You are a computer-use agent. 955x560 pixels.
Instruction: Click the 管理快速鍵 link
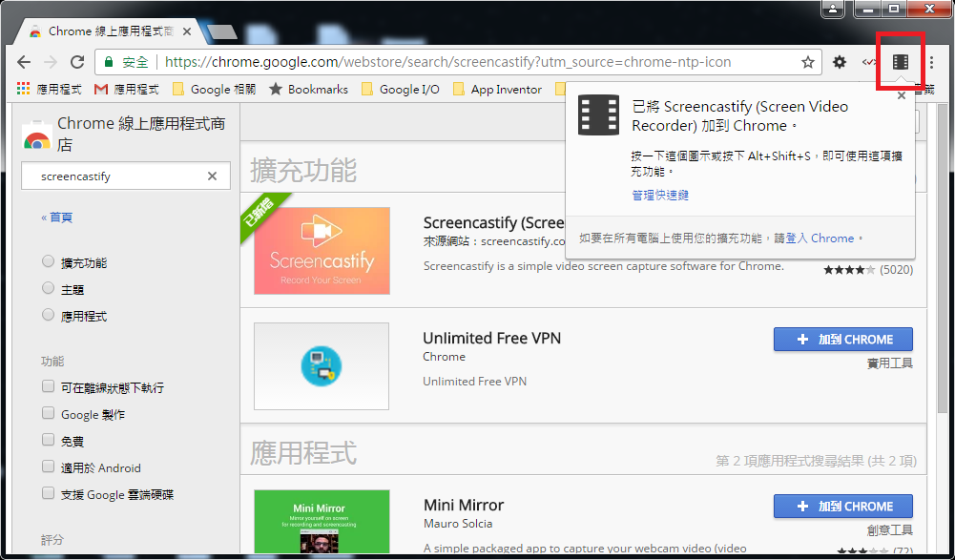tap(660, 195)
